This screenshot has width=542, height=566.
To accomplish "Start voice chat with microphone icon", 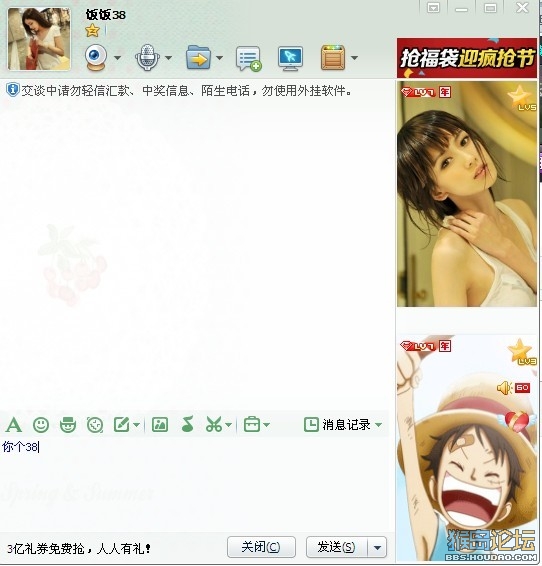I will point(147,58).
